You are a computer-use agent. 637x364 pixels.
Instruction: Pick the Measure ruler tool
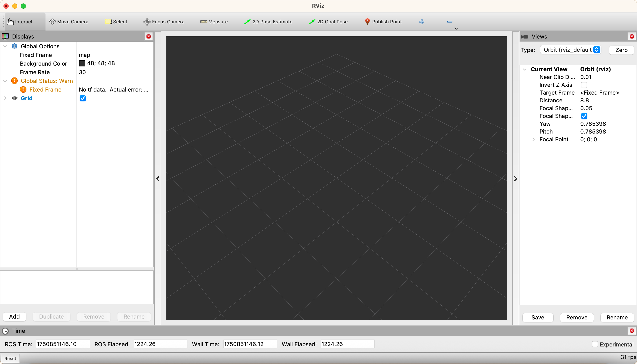tap(214, 22)
